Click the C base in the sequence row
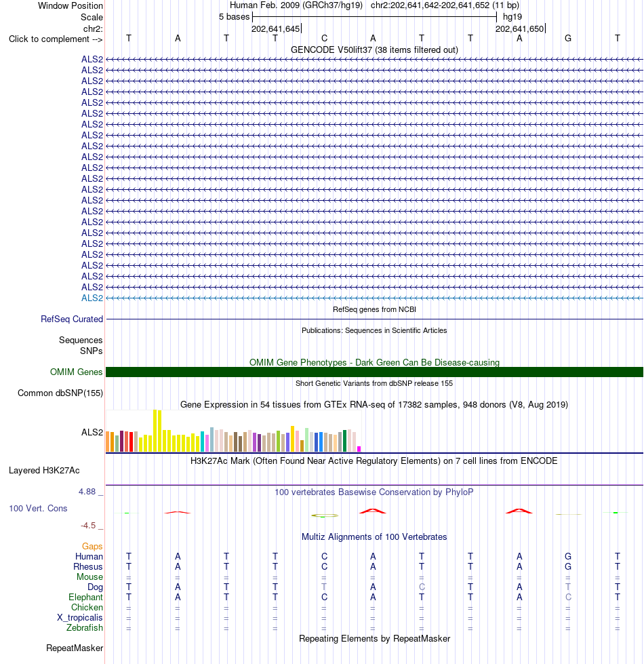644x664 pixels. (324, 38)
